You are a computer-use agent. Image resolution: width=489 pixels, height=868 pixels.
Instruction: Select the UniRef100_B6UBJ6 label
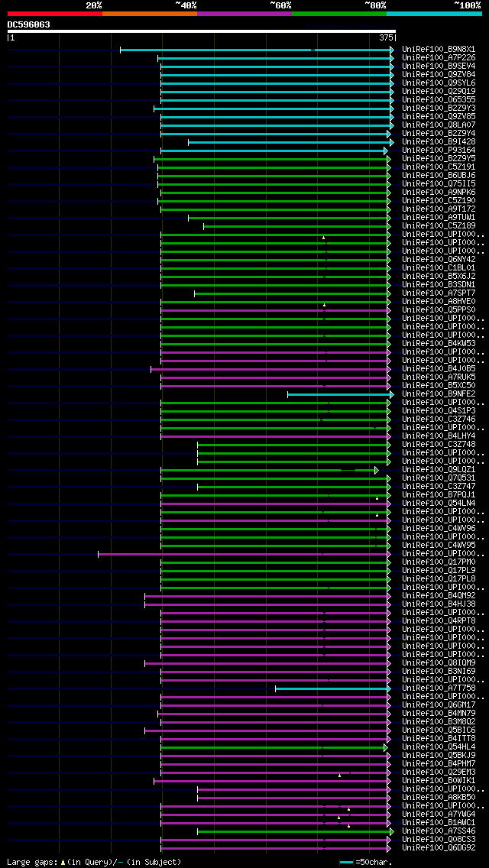pyautogui.click(x=439, y=176)
